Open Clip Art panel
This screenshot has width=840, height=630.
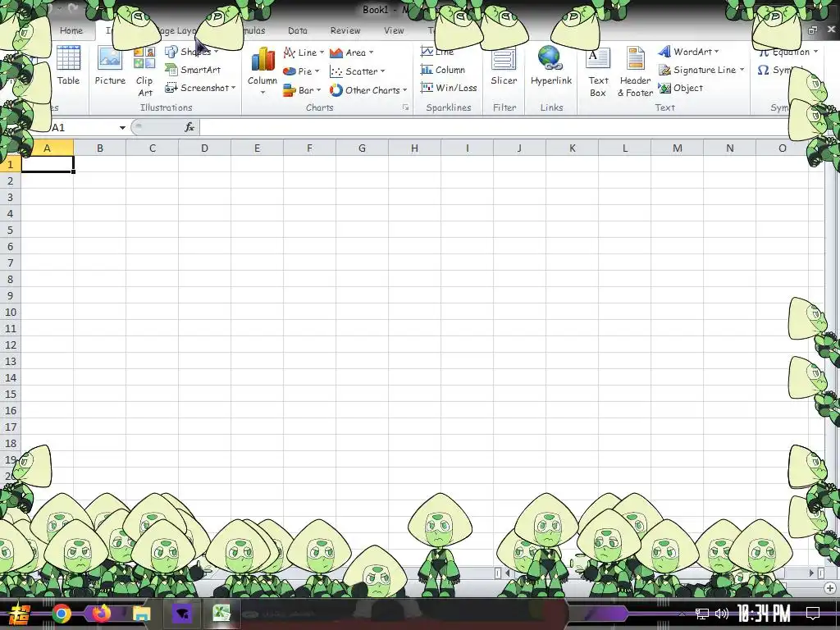click(144, 72)
